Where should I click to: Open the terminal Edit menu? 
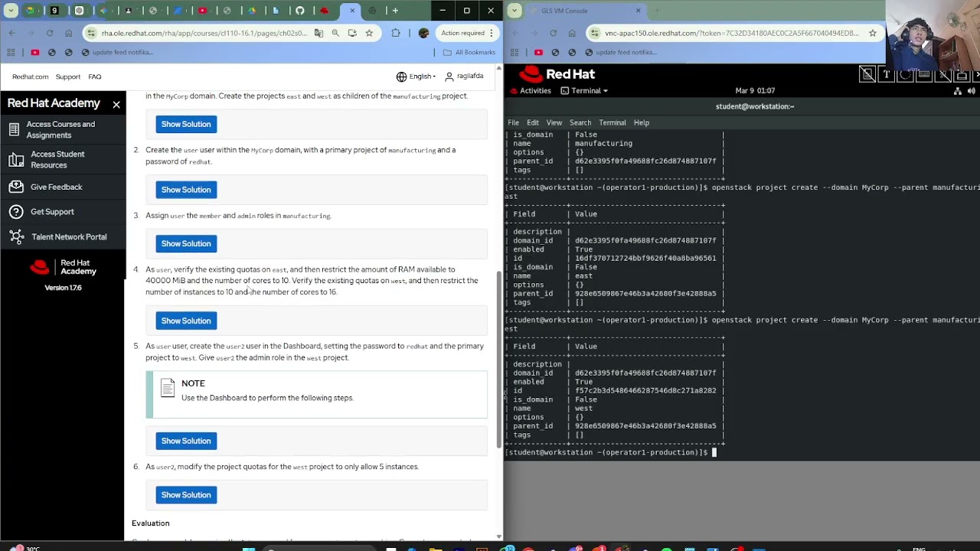[532, 122]
